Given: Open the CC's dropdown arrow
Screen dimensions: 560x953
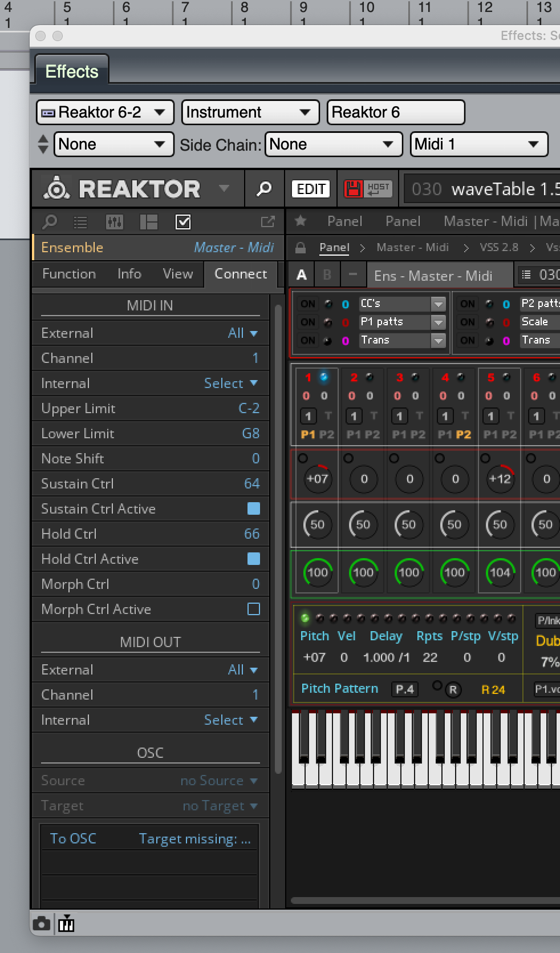Looking at the screenshot, I should pos(438,304).
